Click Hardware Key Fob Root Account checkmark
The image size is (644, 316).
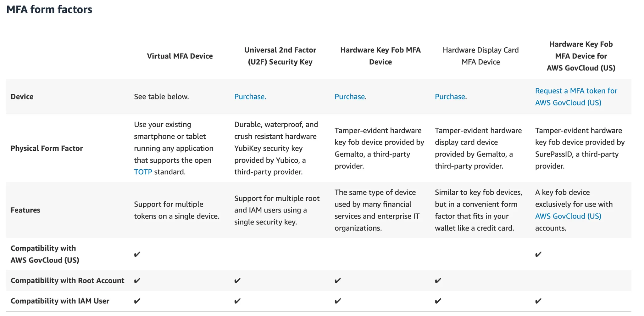338,280
